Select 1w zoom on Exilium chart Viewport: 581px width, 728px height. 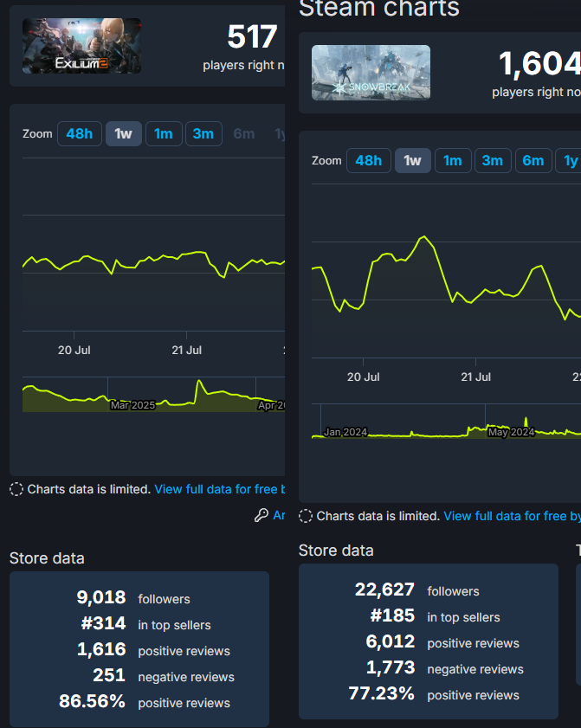click(124, 133)
